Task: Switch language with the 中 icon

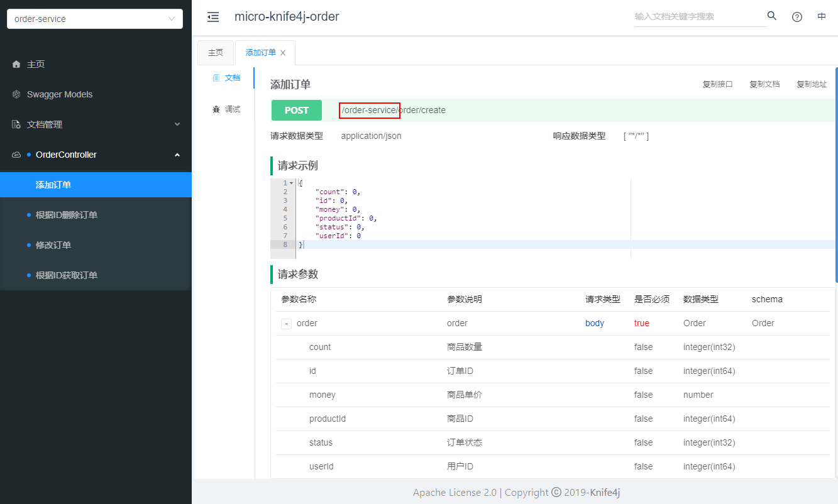Action: 822,17
